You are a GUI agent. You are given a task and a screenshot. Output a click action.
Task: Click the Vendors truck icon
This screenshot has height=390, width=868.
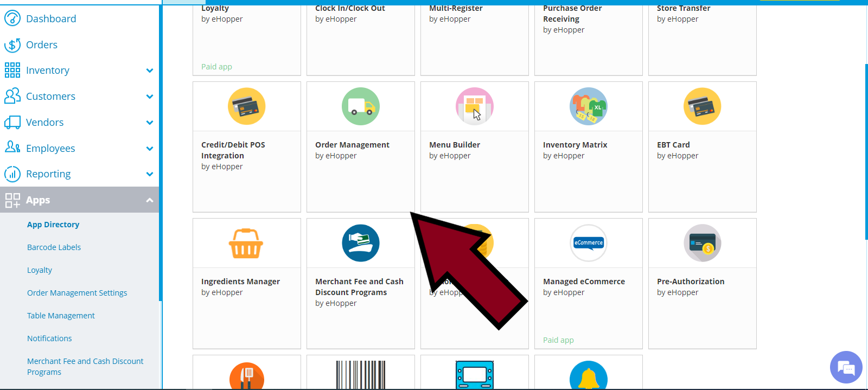pos(12,122)
